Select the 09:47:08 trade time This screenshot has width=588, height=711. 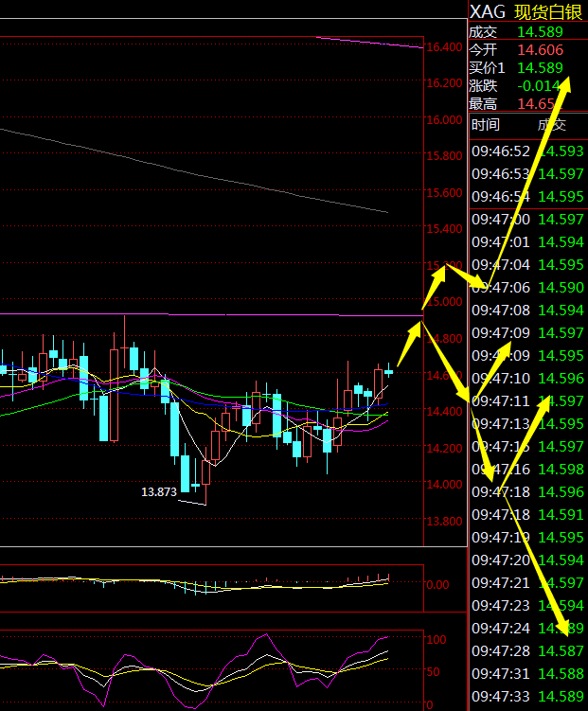click(x=501, y=311)
